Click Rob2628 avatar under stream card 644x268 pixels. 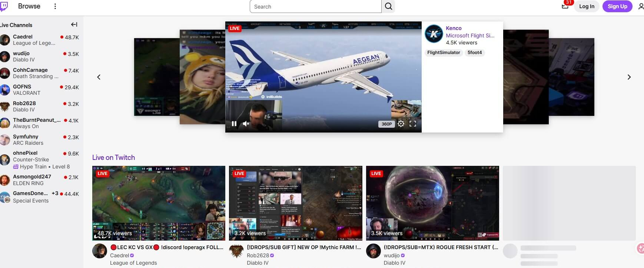tap(236, 251)
